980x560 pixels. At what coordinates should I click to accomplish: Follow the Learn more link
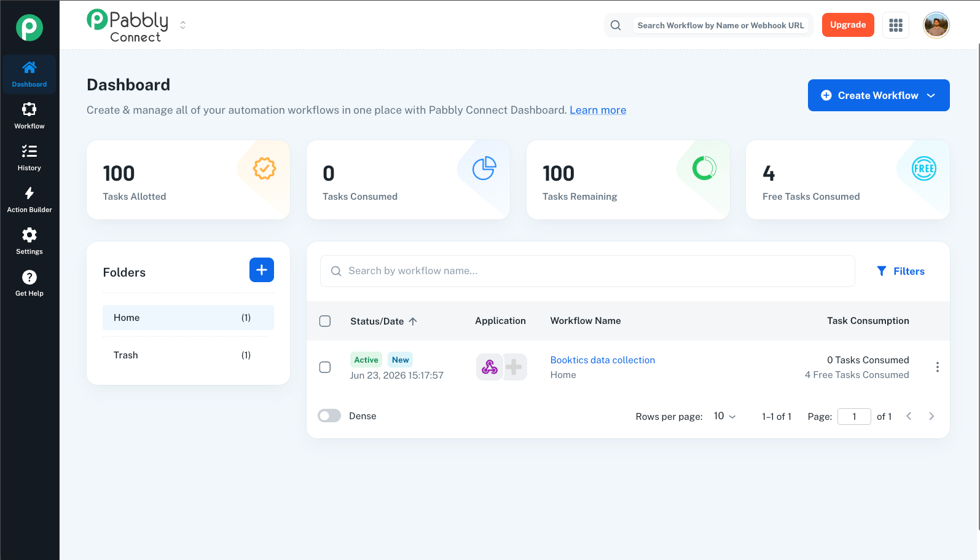click(x=598, y=110)
